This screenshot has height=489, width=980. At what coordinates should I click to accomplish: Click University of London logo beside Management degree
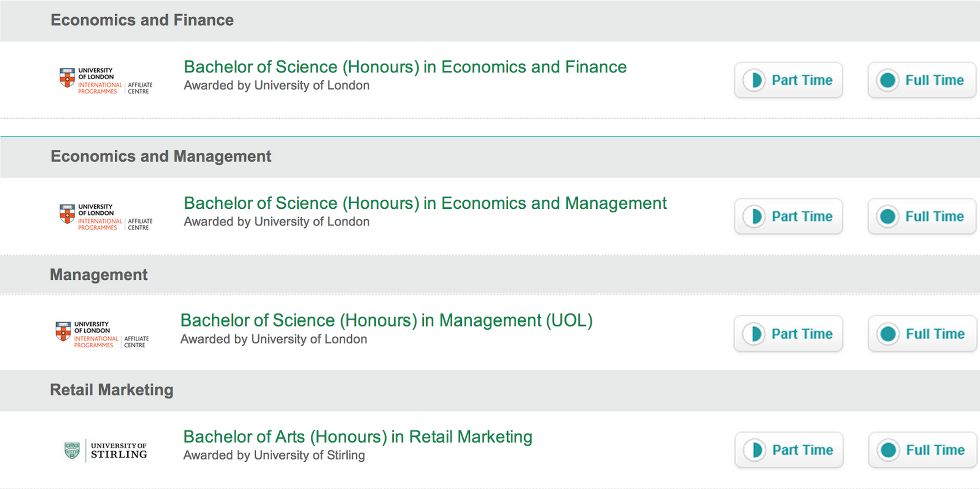(102, 335)
